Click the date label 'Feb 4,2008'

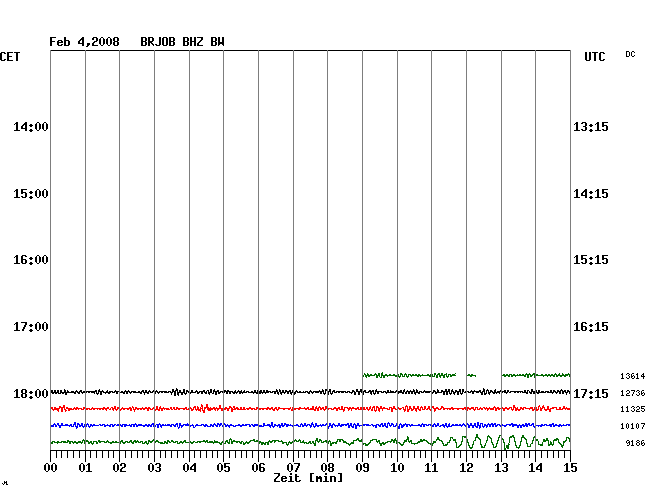(x=84, y=42)
